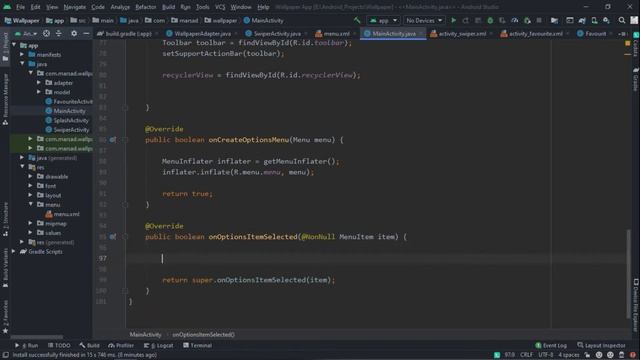640x360 pixels.
Task: Click the override gutter icon beside onOptionsItemSelected
Action: pos(113,236)
